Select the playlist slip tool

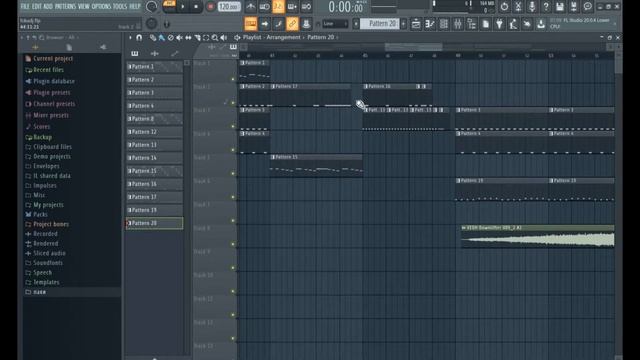point(189,38)
